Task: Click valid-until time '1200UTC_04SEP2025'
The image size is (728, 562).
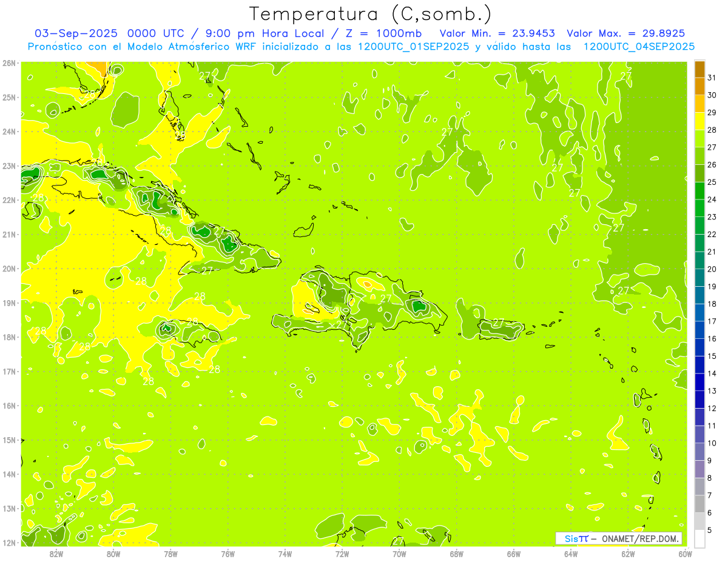Action: point(639,47)
